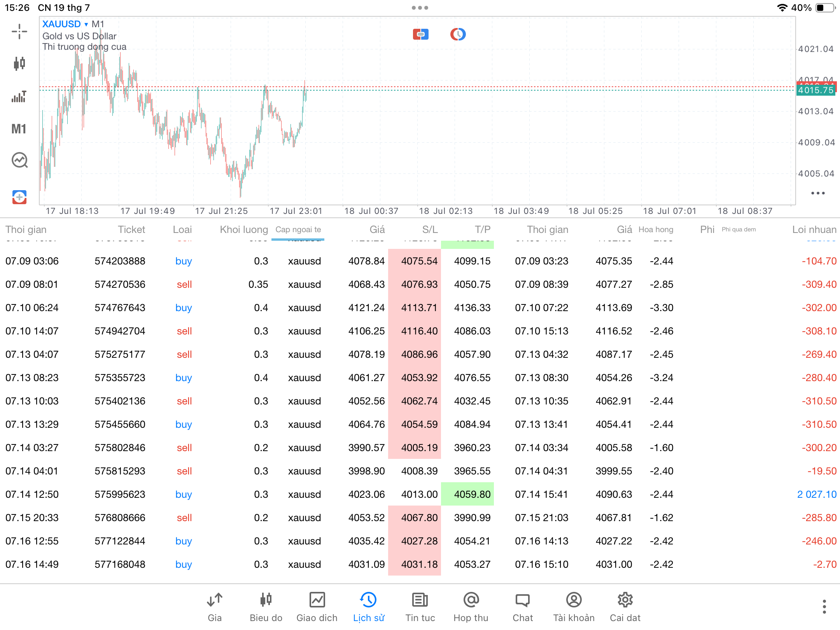Tap the loss value -2.70
The height and width of the screenshot is (630, 840).
824,564
